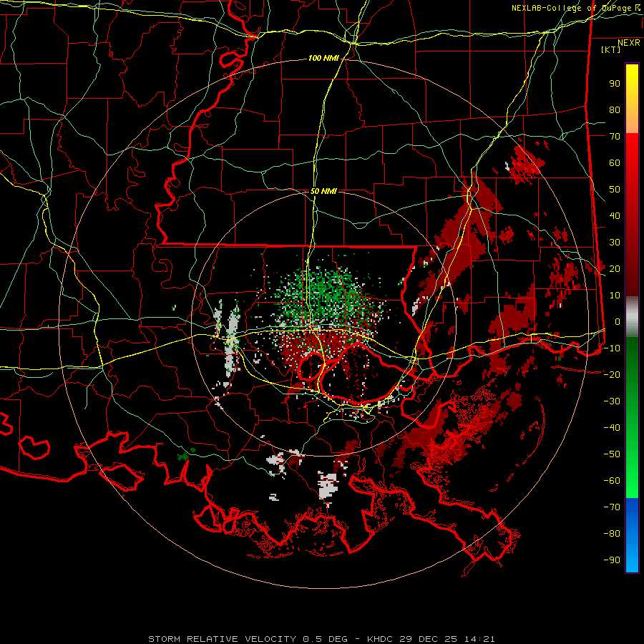
Task: Click the -90 value on the velocity scale
Action: 612,560
